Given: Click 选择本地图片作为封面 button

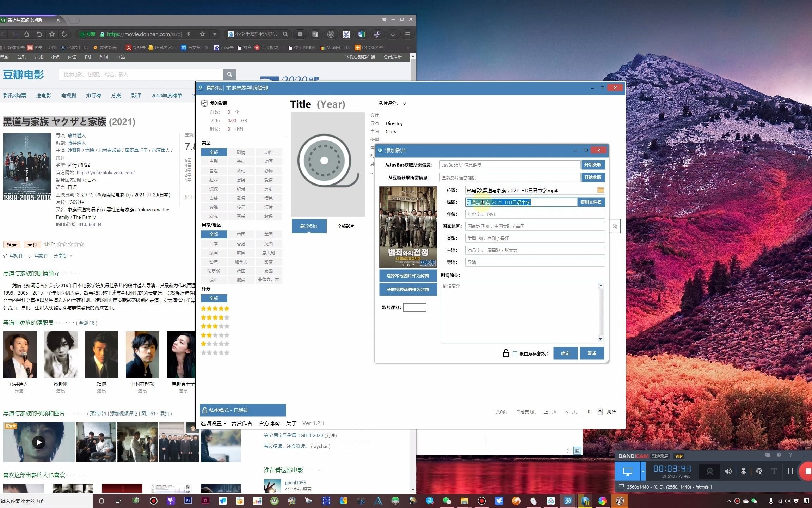Looking at the screenshot, I should click(x=408, y=276).
